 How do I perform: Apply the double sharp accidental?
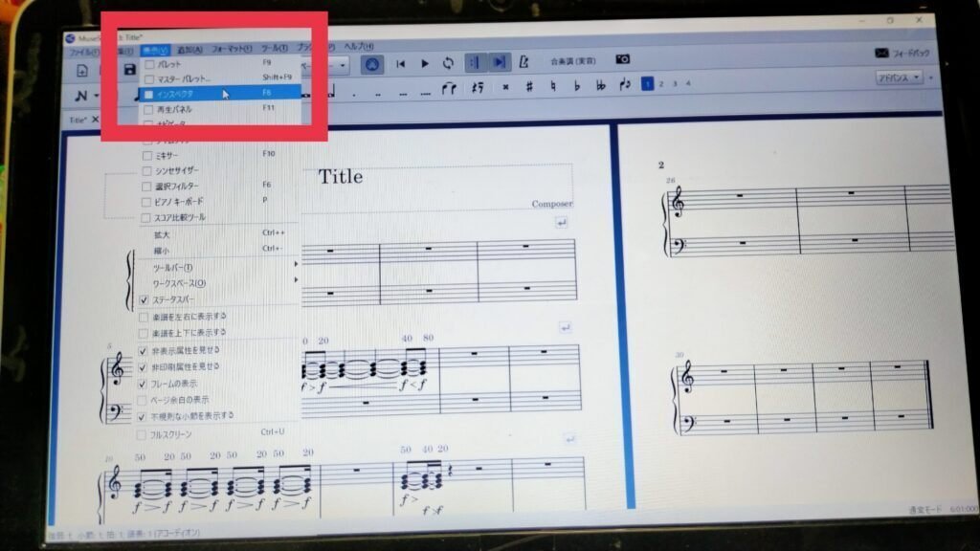(x=505, y=87)
